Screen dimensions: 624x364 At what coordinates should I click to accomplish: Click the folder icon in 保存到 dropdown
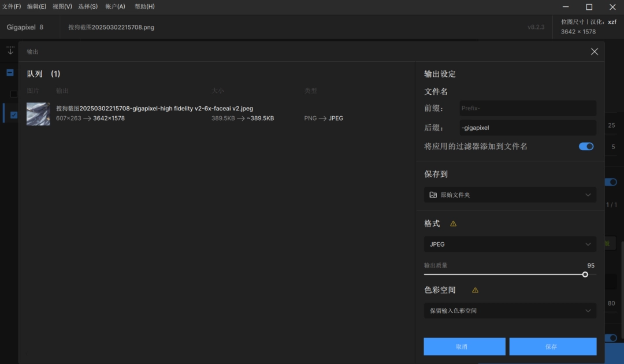click(x=433, y=195)
